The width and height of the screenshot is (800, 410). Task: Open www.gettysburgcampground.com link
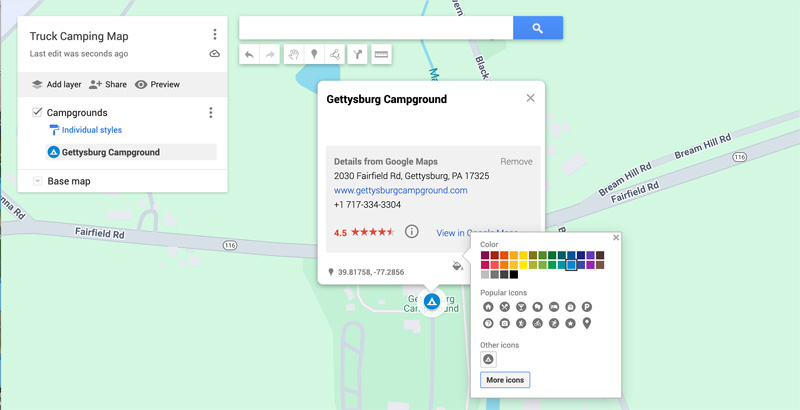point(401,190)
